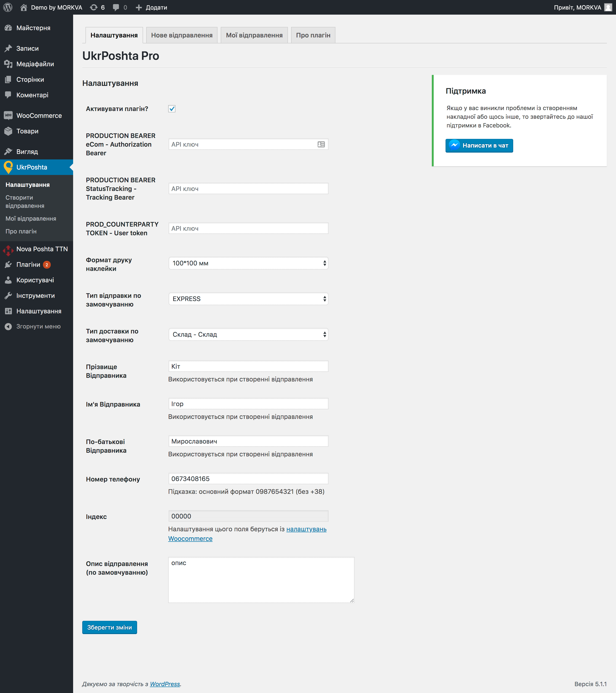This screenshot has width=616, height=693.
Task: Click the Індекс field showing 00000
Action: pos(248,516)
